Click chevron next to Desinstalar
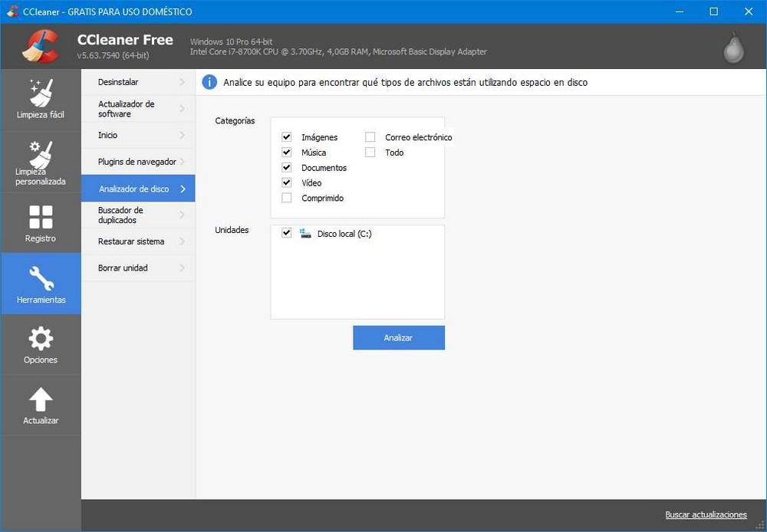This screenshot has width=767, height=532. click(183, 82)
